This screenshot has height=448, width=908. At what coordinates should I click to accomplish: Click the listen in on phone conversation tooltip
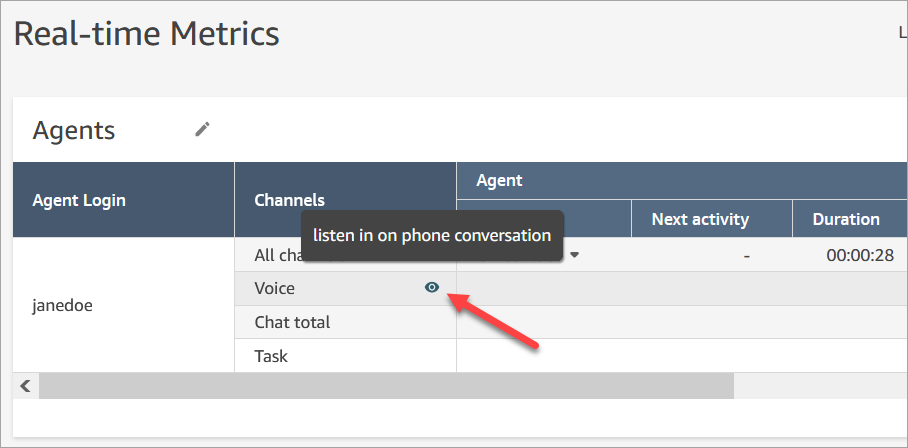[x=432, y=236]
